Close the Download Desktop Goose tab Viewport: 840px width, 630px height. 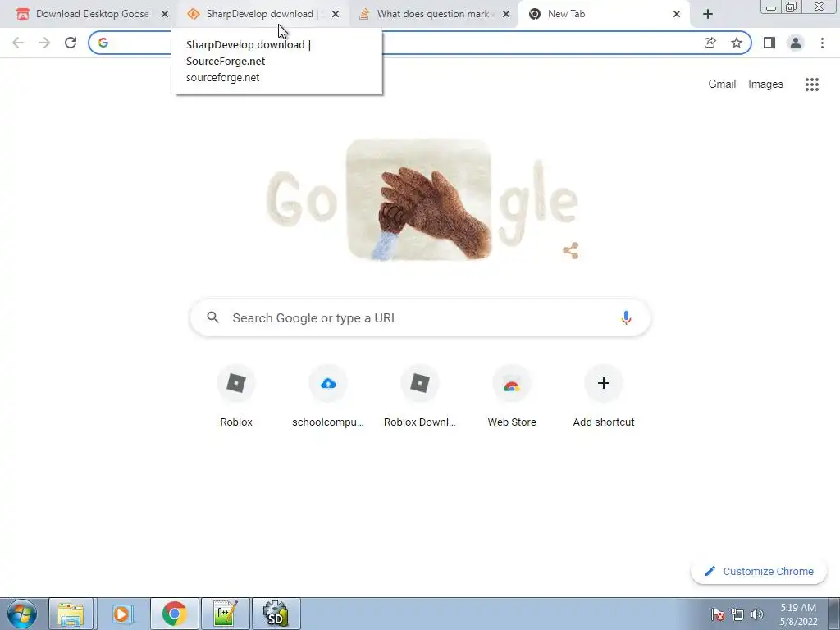[x=165, y=15]
